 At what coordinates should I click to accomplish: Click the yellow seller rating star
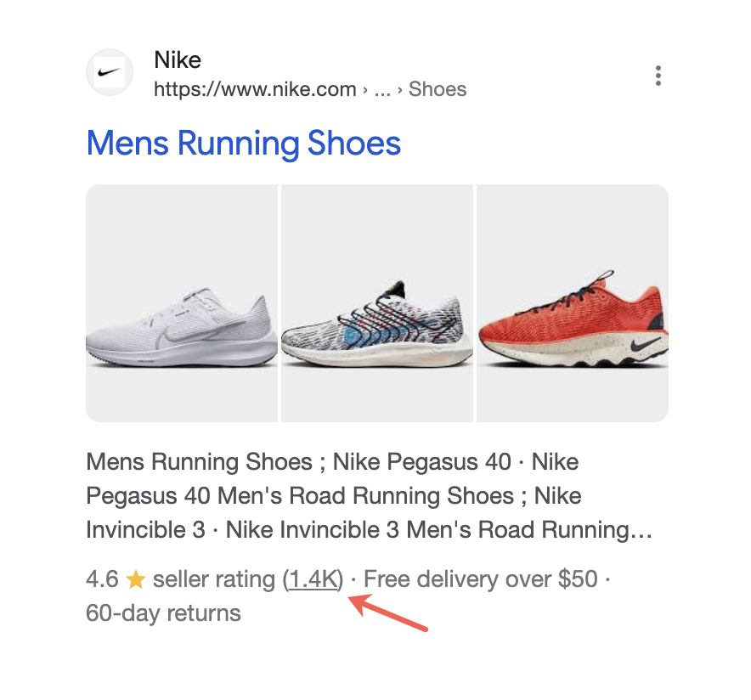[136, 580]
